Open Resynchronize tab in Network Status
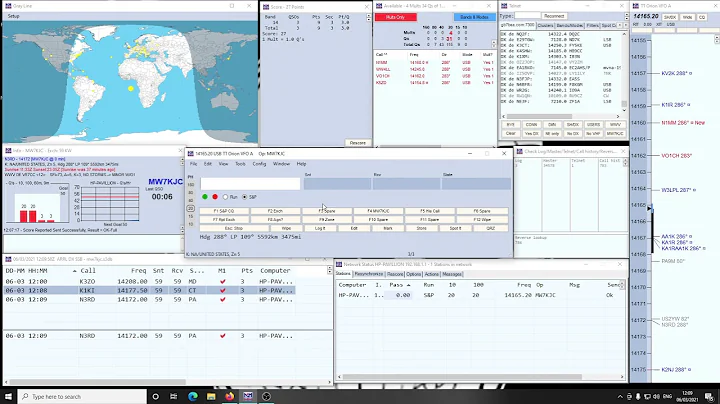Screen dimensions: 720x404 368,274
